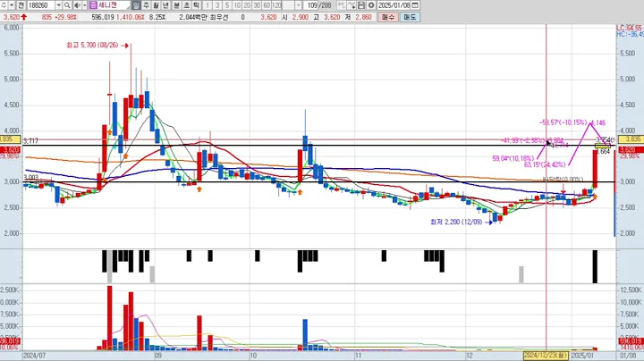Click the 최고 5,700 (08/26) high label

tap(92, 45)
